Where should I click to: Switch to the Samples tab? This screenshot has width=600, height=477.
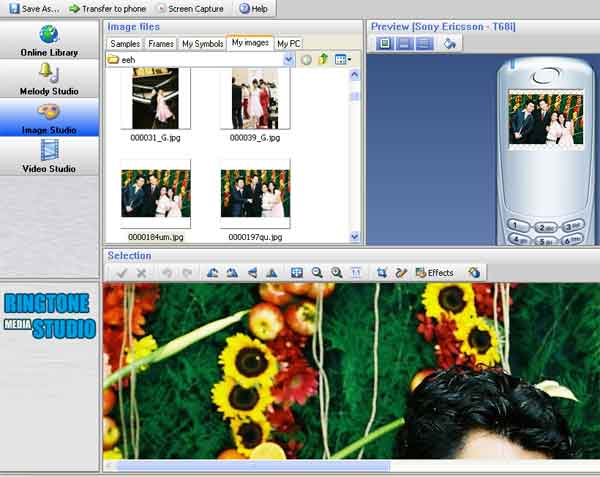(x=125, y=44)
